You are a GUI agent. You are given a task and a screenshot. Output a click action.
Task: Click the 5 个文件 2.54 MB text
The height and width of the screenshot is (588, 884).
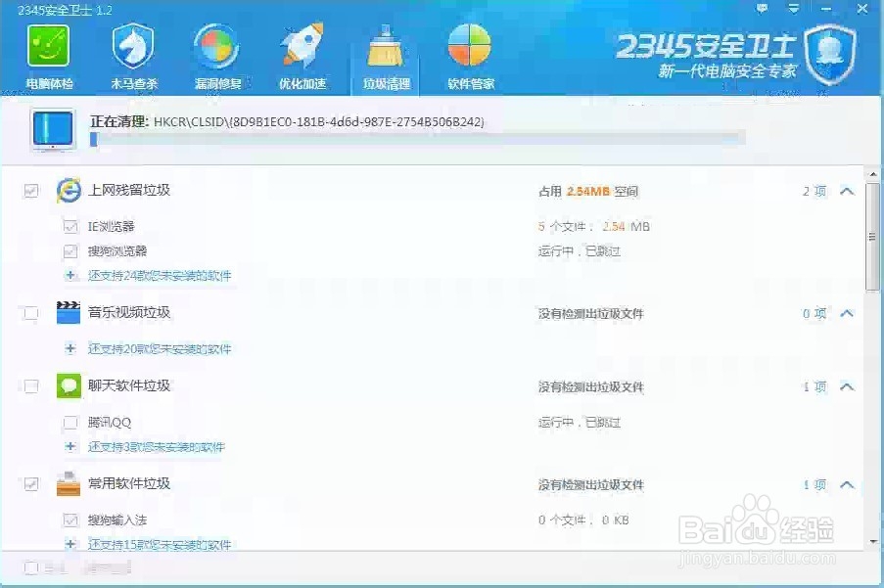point(593,226)
